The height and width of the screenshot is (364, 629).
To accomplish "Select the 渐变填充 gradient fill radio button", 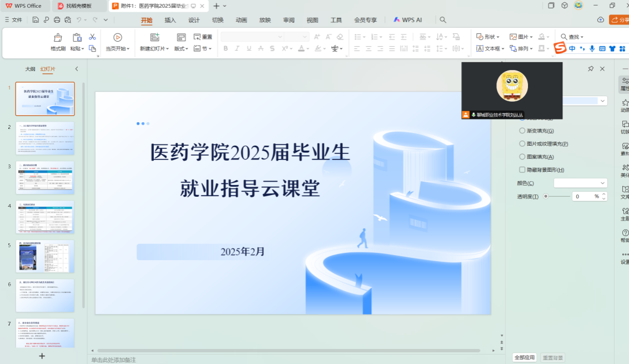I will point(522,131).
